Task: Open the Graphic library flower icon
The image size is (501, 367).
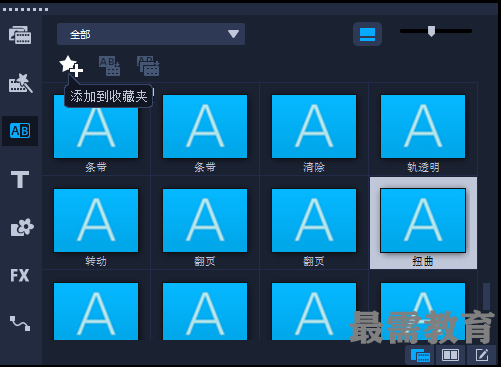Action: pos(22,227)
